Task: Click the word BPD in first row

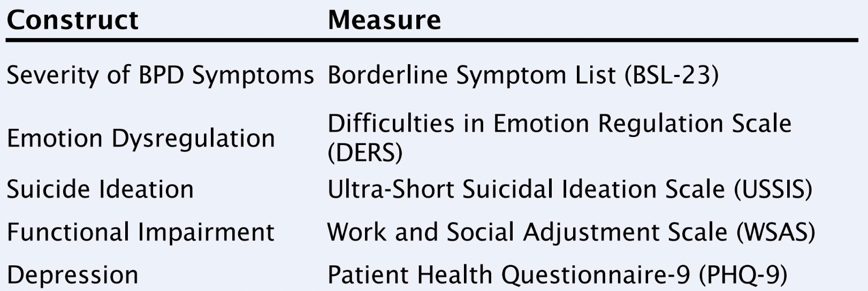Action: point(161,75)
